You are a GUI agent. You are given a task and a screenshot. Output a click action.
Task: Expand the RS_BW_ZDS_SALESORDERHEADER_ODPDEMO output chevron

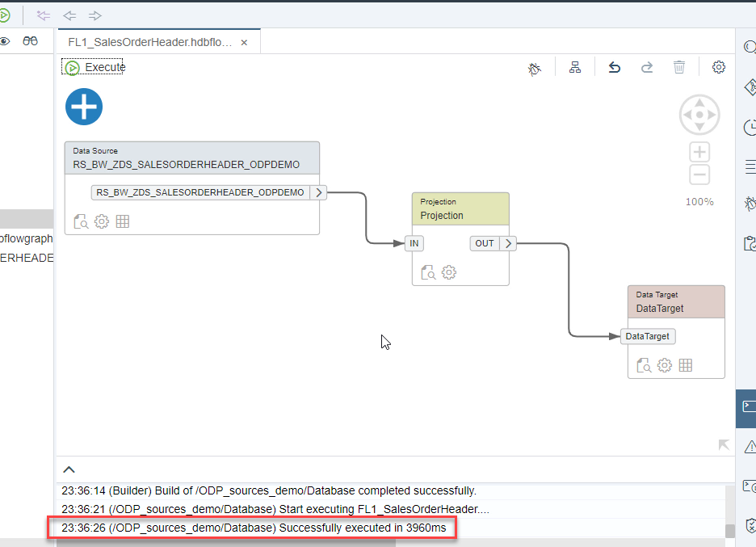(x=318, y=192)
